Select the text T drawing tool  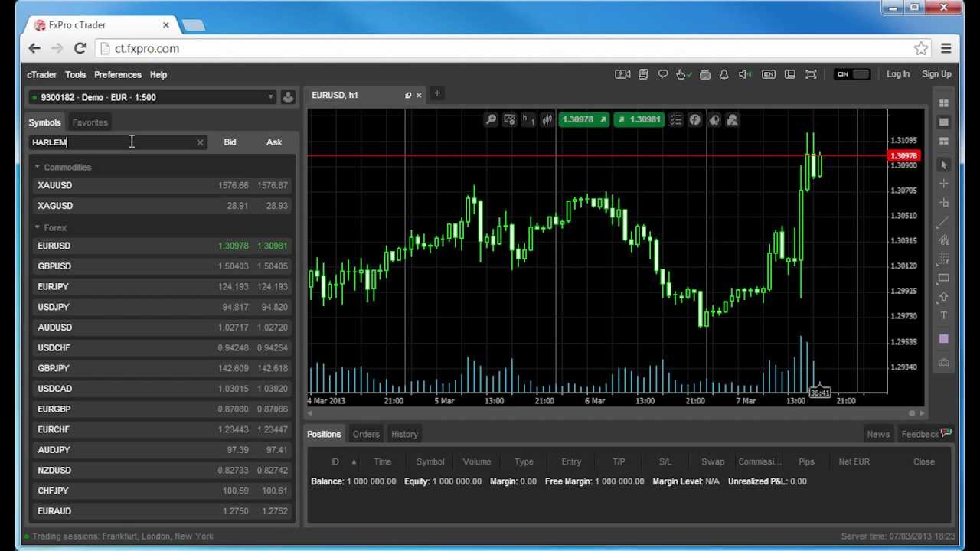[x=943, y=316]
